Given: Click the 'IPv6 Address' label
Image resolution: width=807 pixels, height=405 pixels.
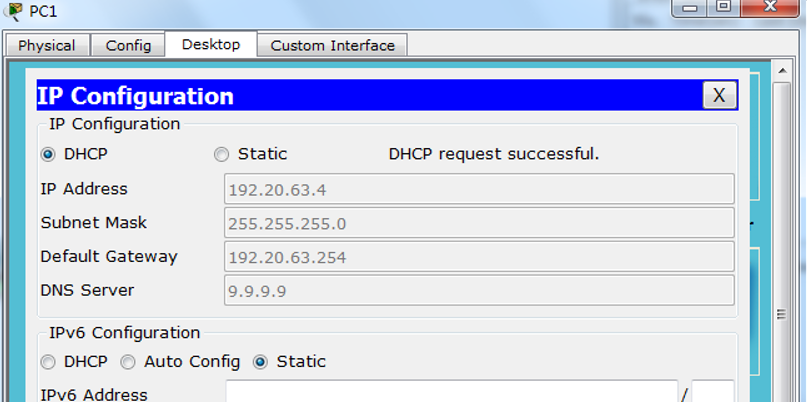Looking at the screenshot, I should (x=94, y=395).
